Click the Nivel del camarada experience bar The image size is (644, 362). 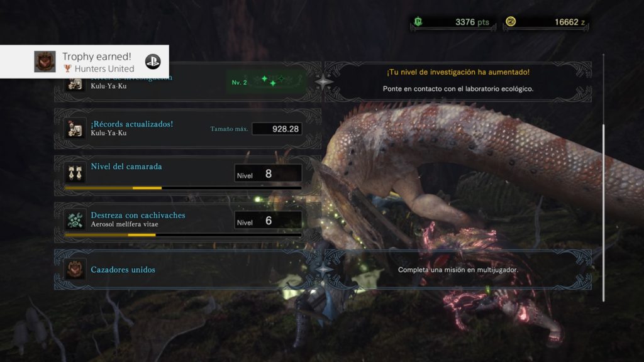tap(183, 188)
